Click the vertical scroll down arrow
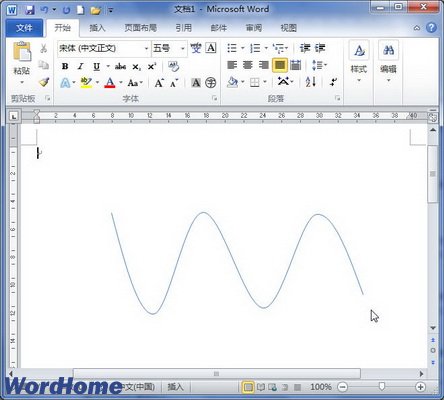Screen dimensions: 444x400 (x=433, y=328)
